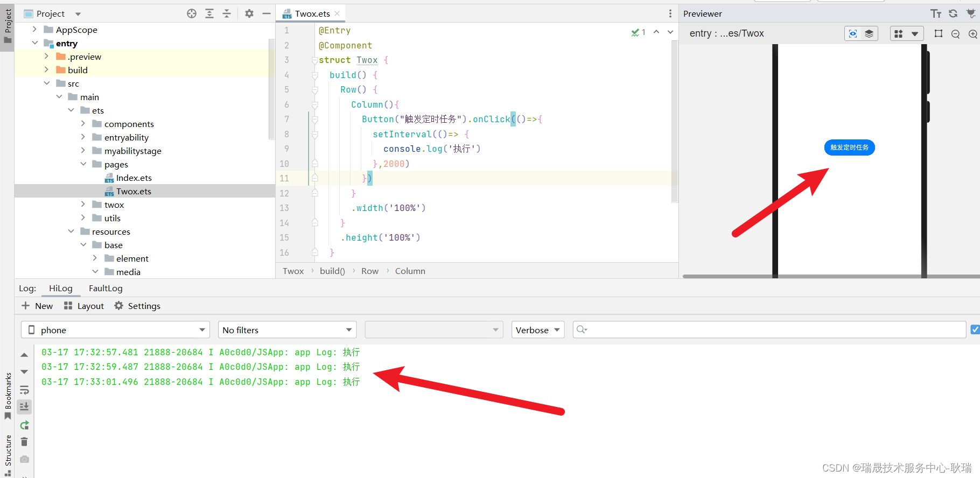980x478 pixels.
Task: Click the Column breadcrumb
Action: (x=410, y=271)
